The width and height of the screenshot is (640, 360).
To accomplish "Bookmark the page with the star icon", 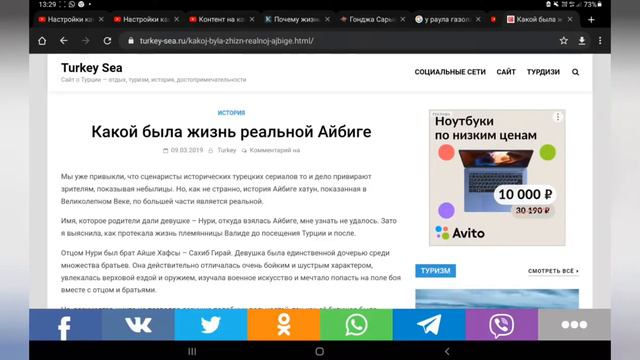I will 564,41.
